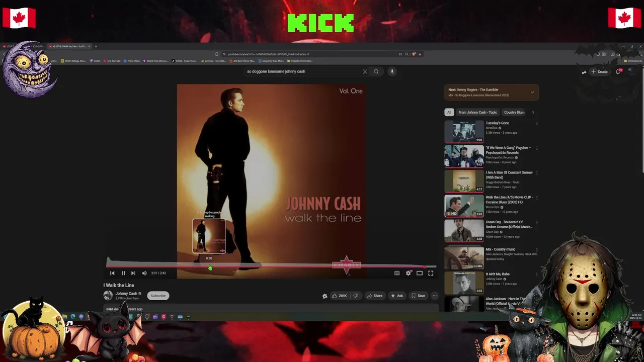Clear the search box with the X
Image resolution: width=644 pixels, height=362 pixels.
(x=365, y=71)
